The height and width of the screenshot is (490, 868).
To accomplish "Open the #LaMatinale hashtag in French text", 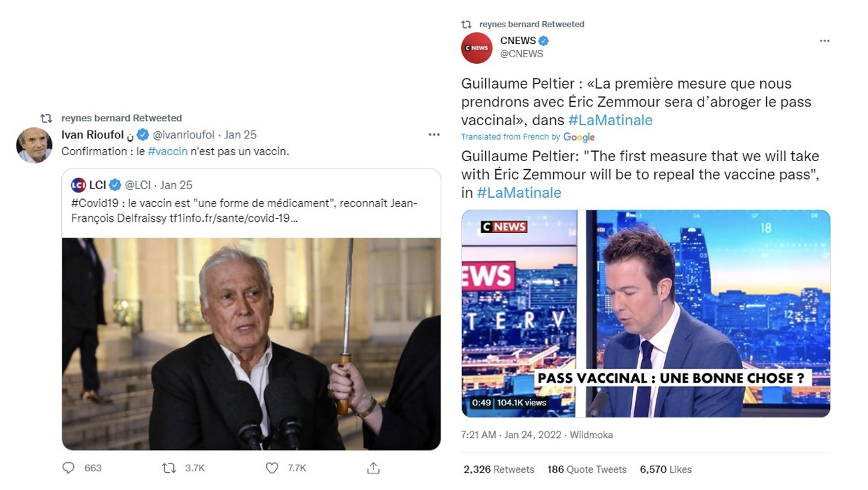I will (x=610, y=121).
